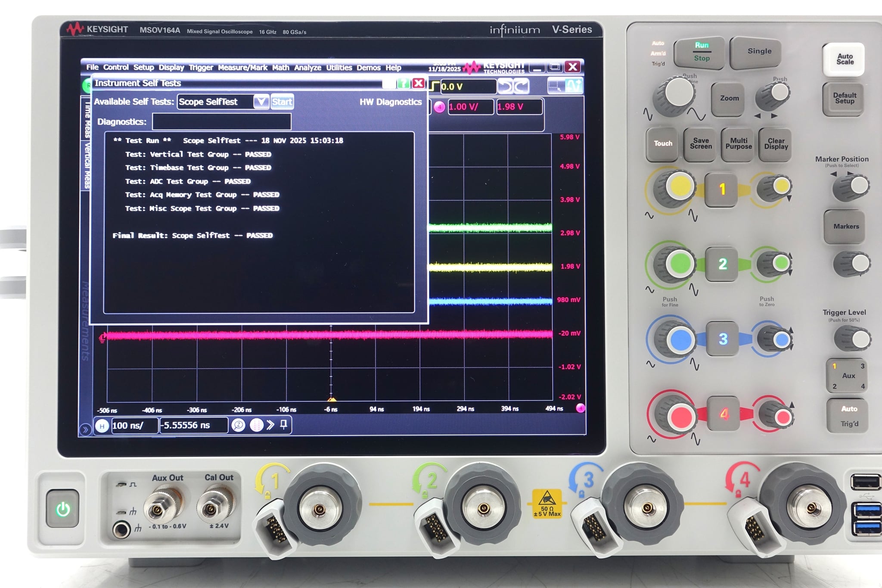
Task: Click the dotted circle icon in horizontal toolbar
Action: 256,426
